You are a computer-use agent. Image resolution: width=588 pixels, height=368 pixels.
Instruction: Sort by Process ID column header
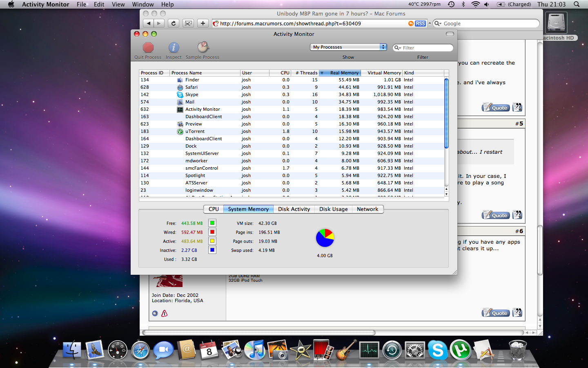[154, 73]
